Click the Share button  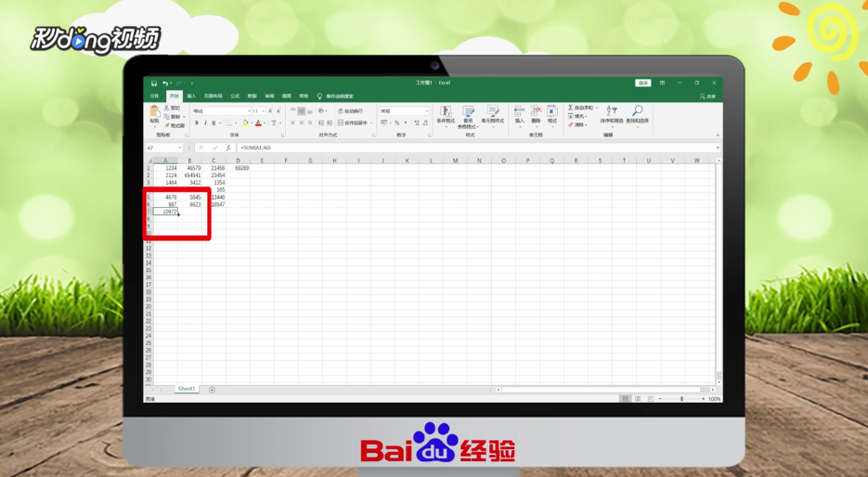tap(707, 97)
